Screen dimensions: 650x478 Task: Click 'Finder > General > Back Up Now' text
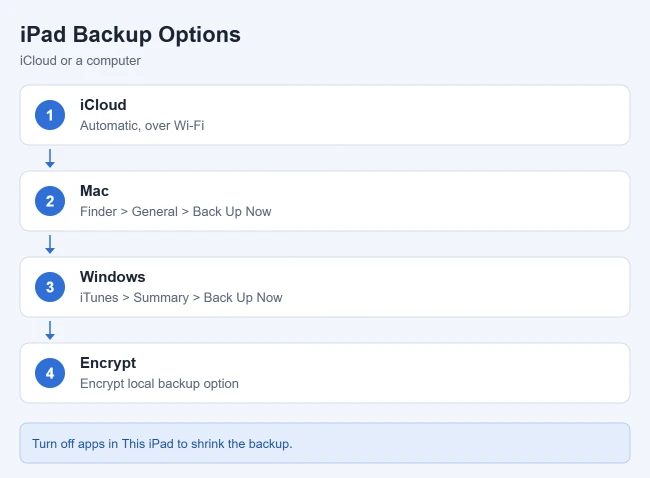tap(175, 212)
